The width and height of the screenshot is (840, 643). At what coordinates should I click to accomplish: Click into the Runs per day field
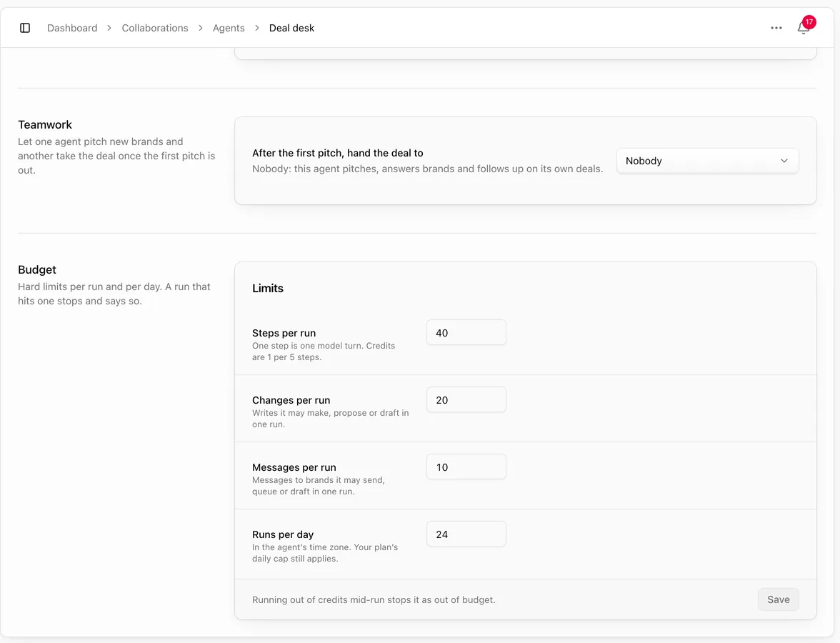tap(466, 534)
